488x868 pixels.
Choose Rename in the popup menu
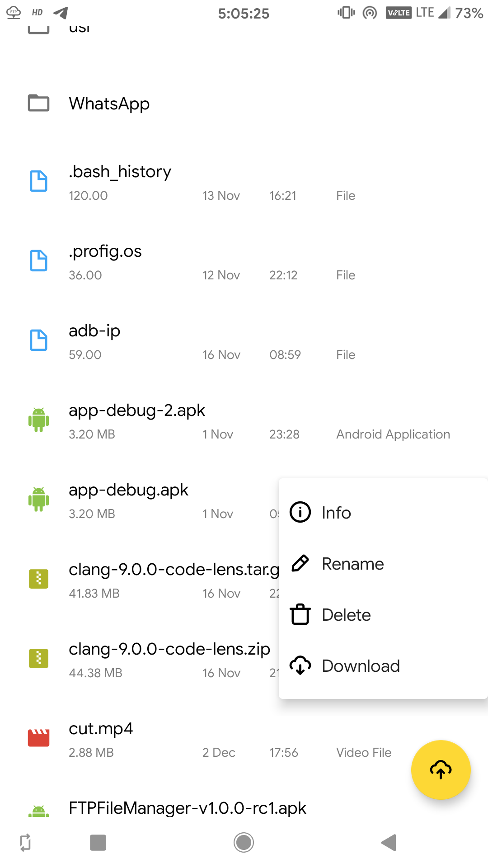point(352,564)
